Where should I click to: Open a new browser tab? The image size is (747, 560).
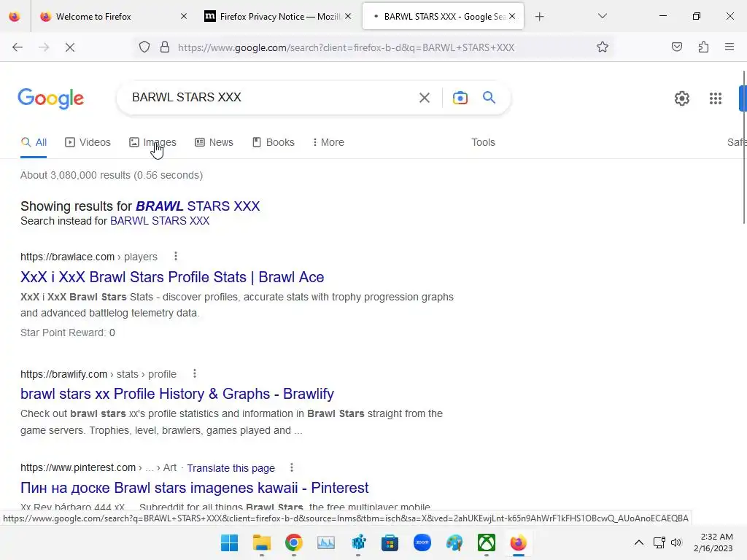point(539,17)
